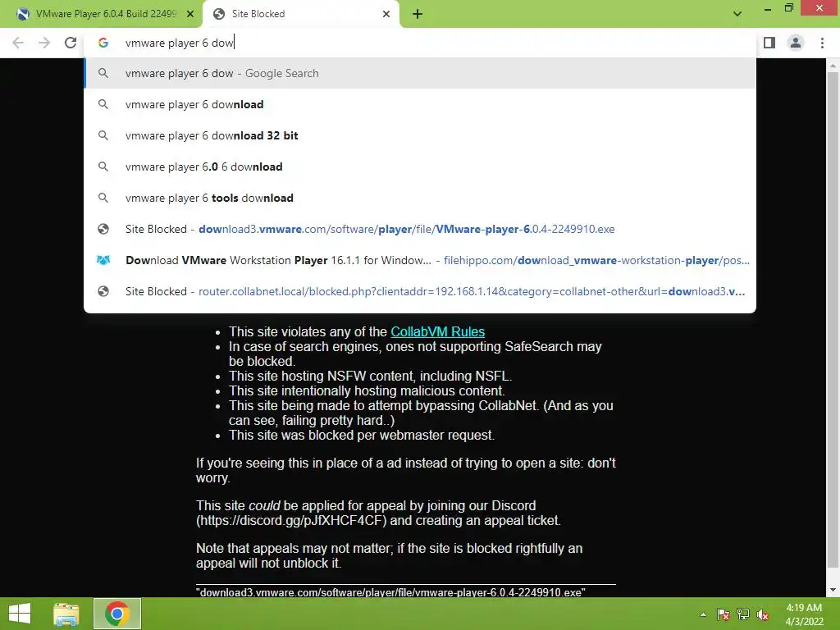840x630 pixels.
Task: Click the magnifier icon beside 'tools download'
Action: (103, 198)
